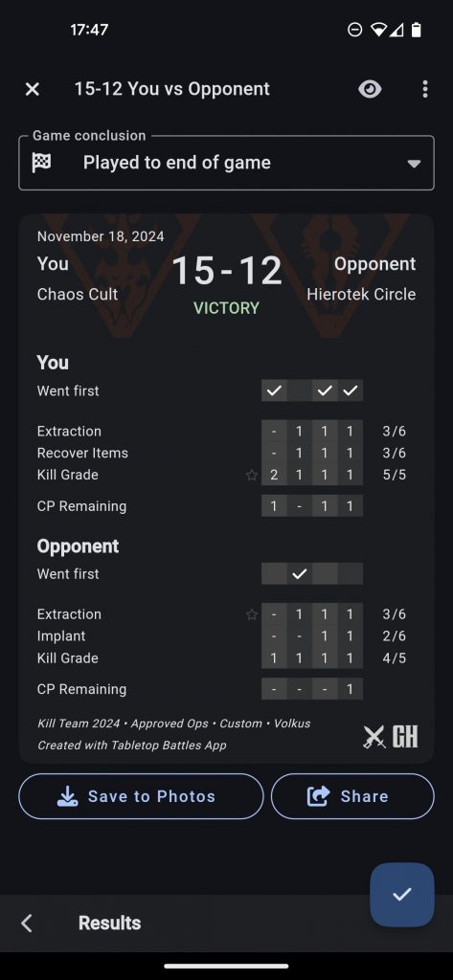Toggle the eye visibility icon in header
Image resolution: width=453 pixels, height=980 pixels.
[370, 89]
